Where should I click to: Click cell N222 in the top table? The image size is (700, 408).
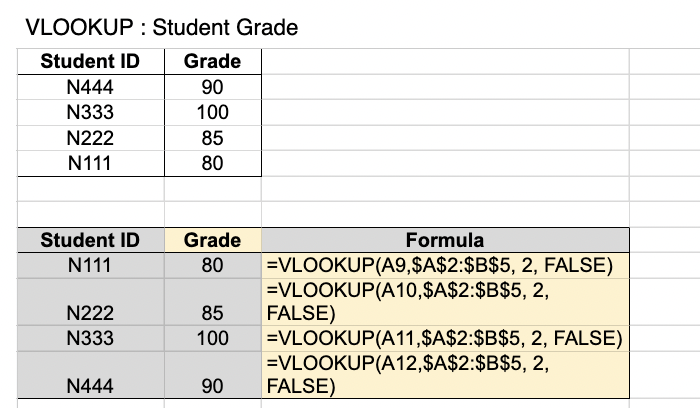click(x=89, y=138)
